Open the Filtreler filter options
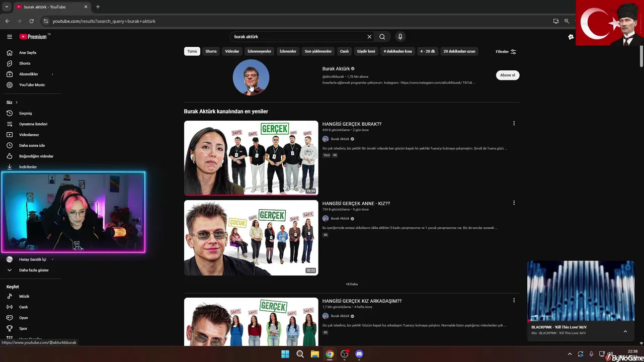This screenshot has width=644, height=362. 506,52
